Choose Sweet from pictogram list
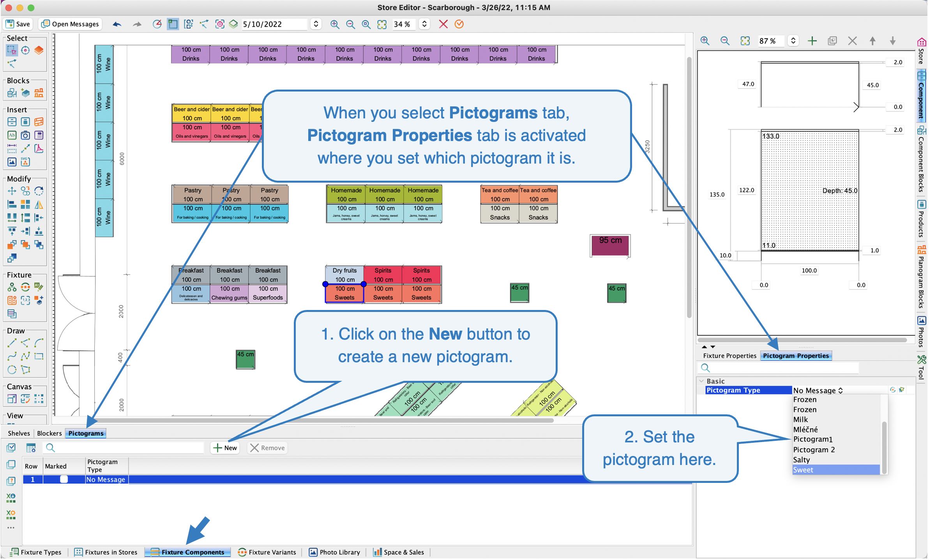Screen dimensions: 929x560 click(x=836, y=470)
